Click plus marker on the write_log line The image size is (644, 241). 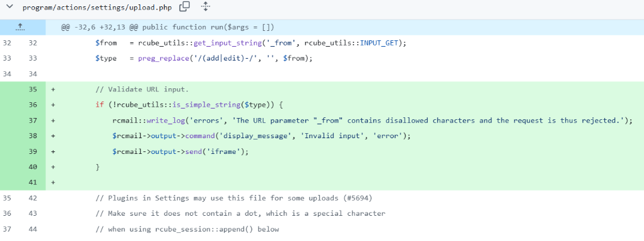tap(53, 120)
